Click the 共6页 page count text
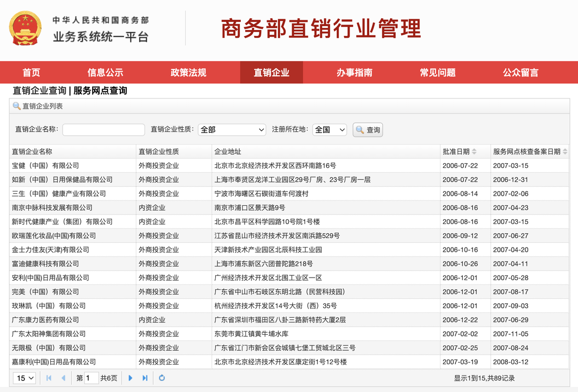The height and width of the screenshot is (392, 578). (109, 378)
